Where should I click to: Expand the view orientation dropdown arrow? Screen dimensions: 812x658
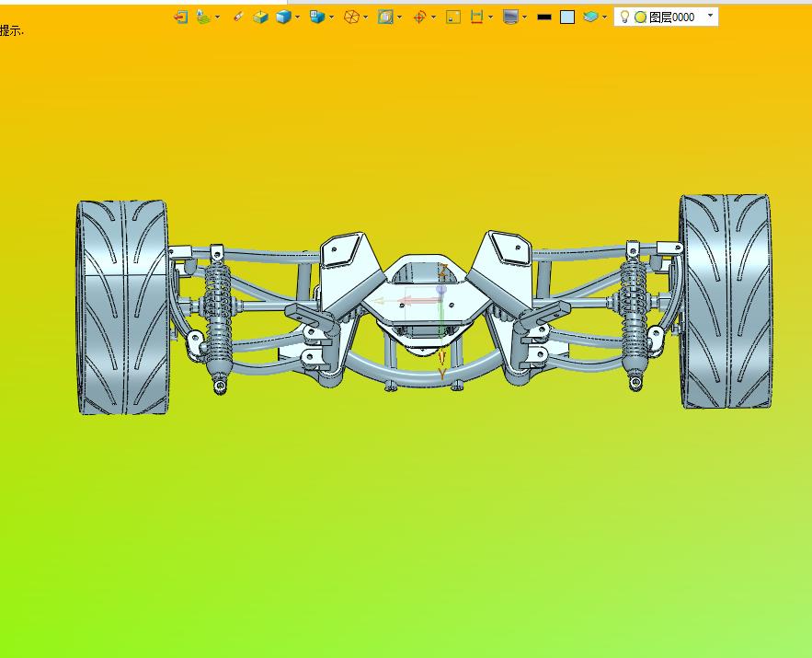tap(331, 17)
